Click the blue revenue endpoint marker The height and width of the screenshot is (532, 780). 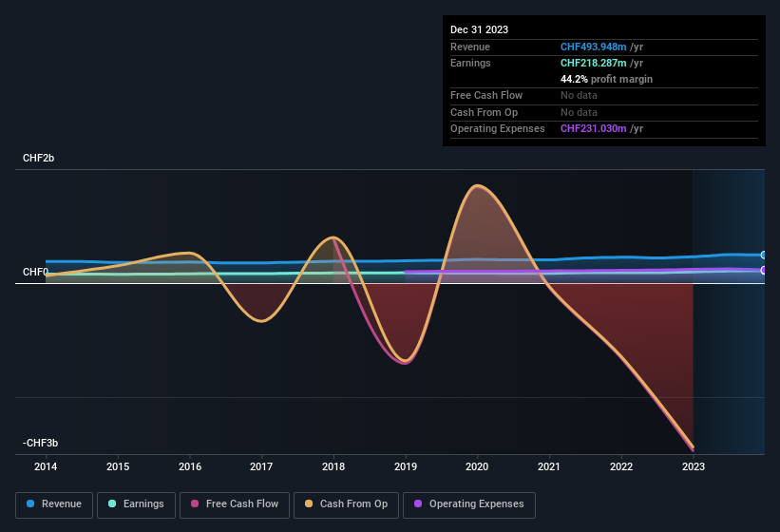point(764,255)
